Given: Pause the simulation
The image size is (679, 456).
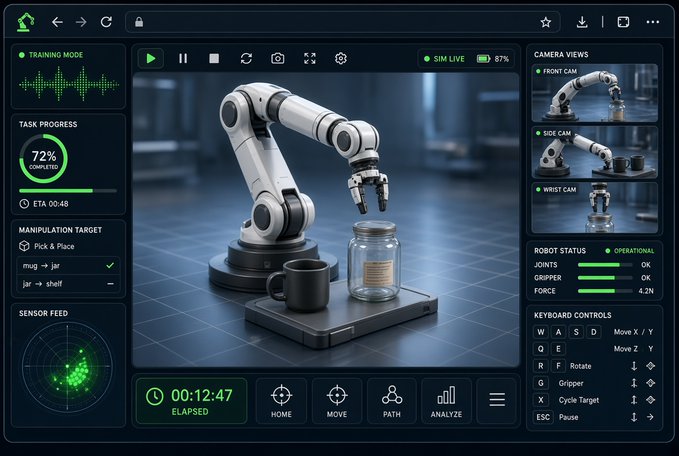Looking at the screenshot, I should [183, 58].
